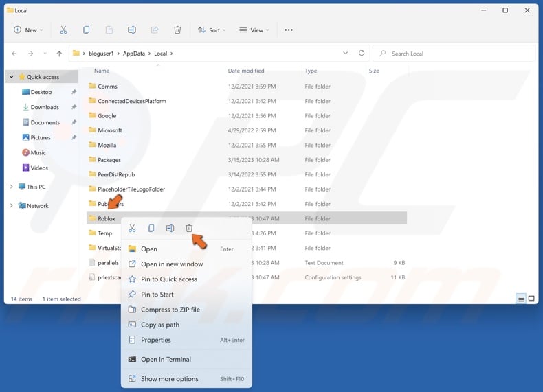The width and height of the screenshot is (543, 392).
Task: Open the View dropdown
Action: [254, 30]
